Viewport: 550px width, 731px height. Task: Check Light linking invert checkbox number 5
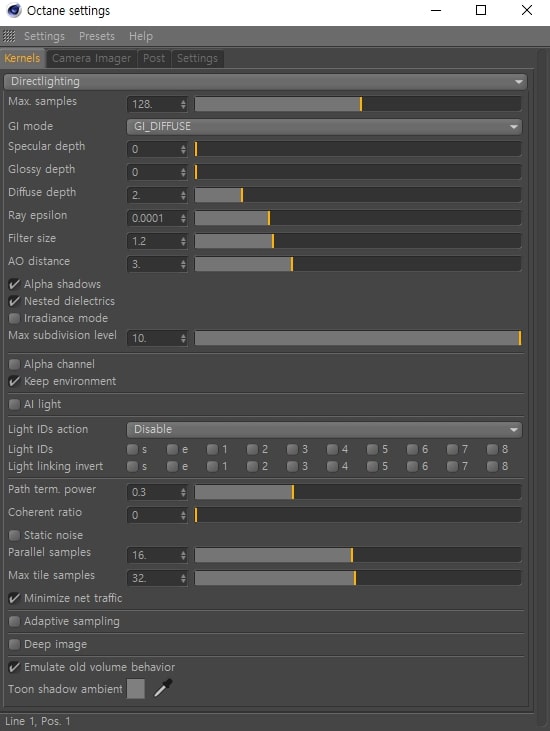(372, 466)
